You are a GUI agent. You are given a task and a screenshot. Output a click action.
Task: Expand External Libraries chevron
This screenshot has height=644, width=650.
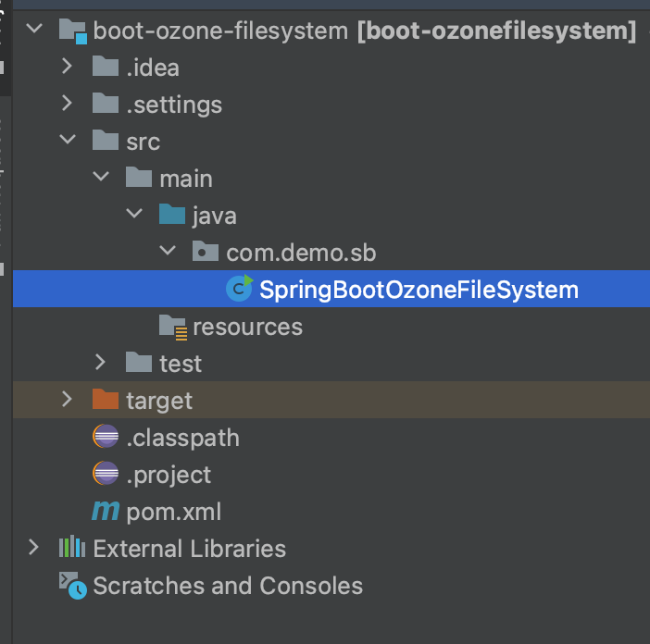coord(34,548)
